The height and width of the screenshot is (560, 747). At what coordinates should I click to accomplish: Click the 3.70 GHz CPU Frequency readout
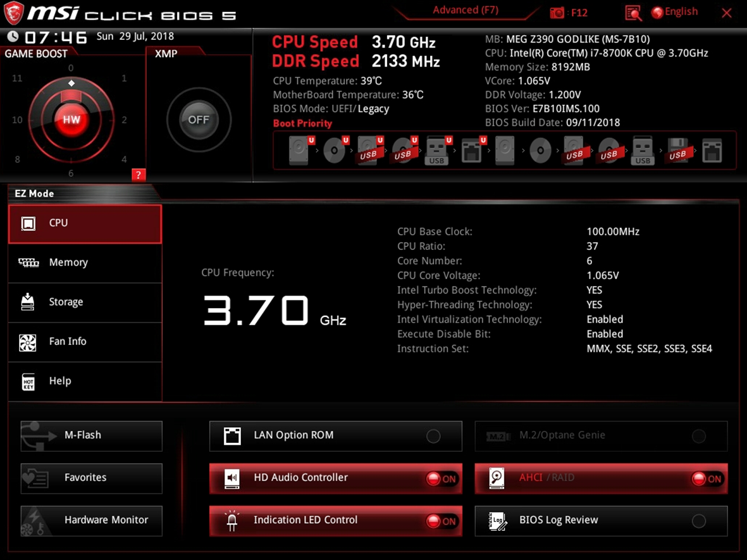(x=275, y=310)
